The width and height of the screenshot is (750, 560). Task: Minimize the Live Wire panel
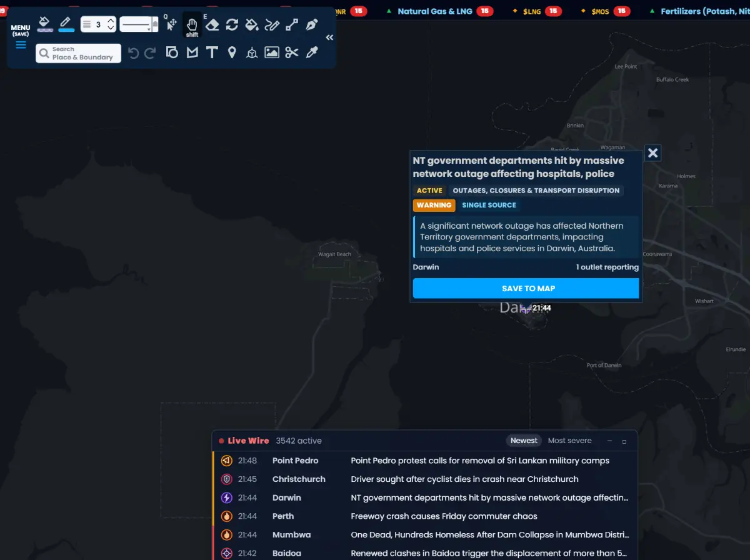[609, 441]
